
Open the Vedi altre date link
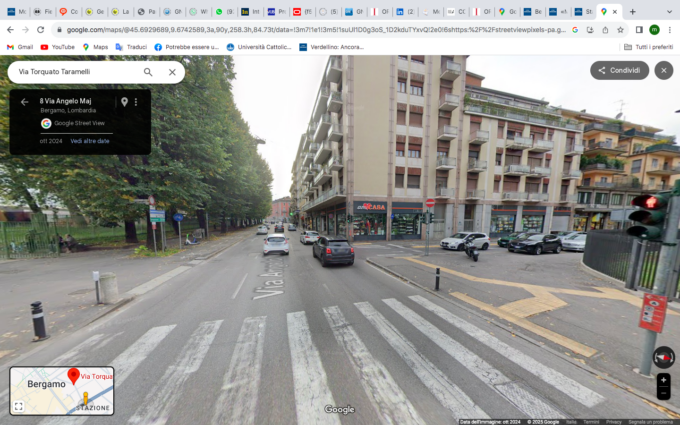90,141
